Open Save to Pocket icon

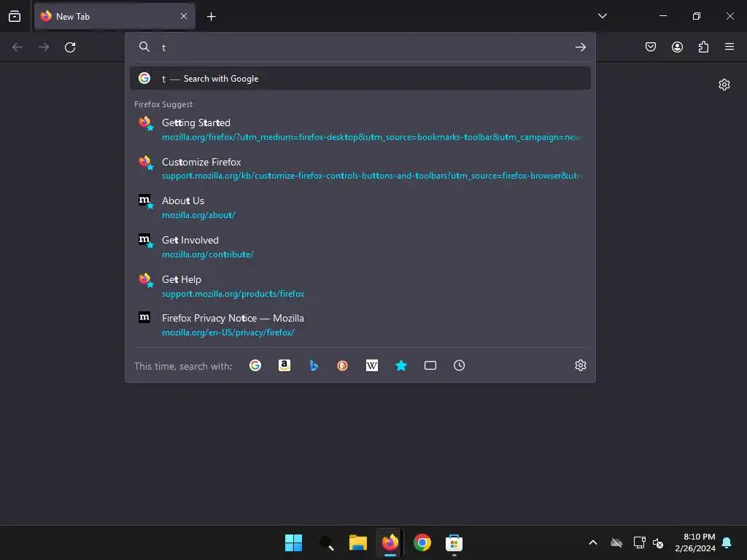(651, 47)
